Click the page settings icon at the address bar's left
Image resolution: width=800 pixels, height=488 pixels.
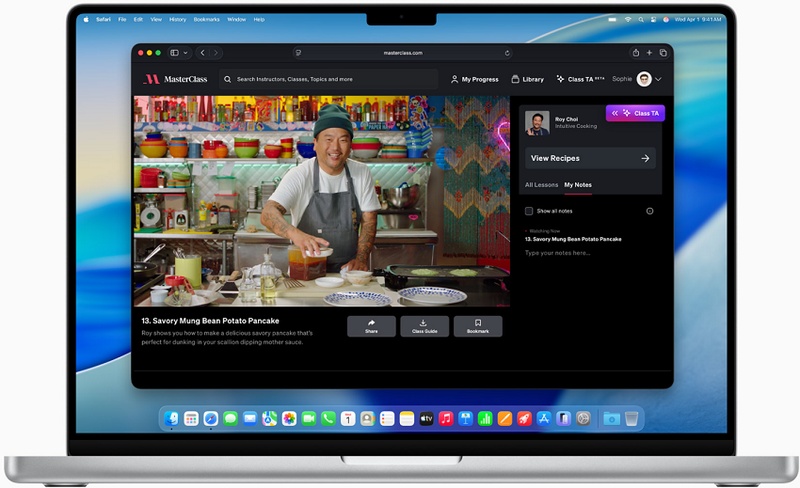(x=298, y=53)
